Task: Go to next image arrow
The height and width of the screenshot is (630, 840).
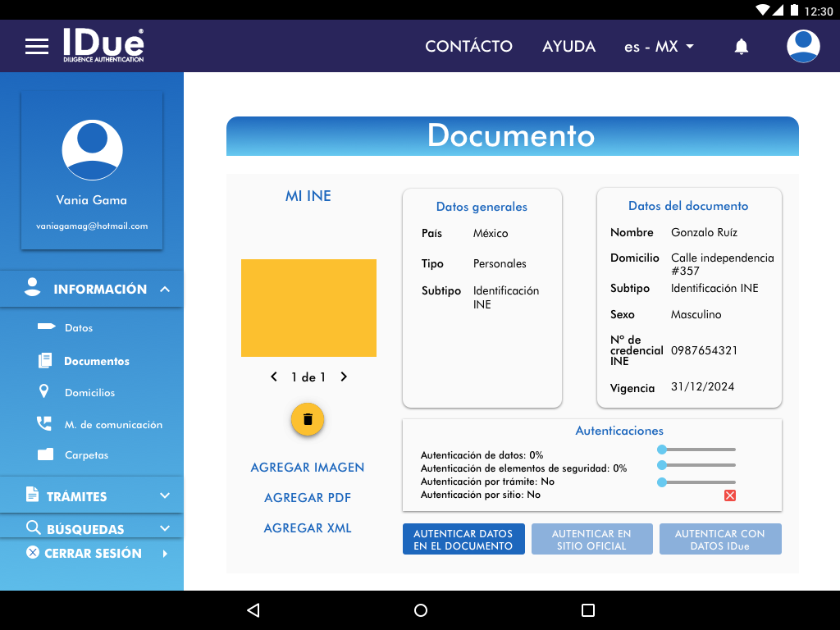Action: 344,377
